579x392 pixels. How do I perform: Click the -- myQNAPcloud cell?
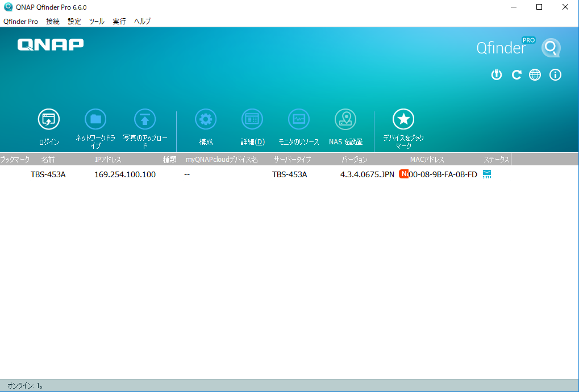click(187, 174)
